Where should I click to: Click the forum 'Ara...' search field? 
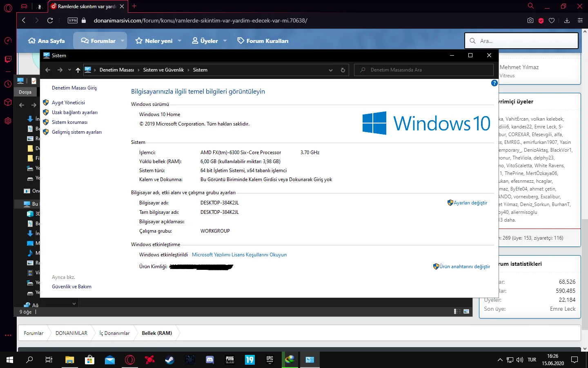point(521,41)
